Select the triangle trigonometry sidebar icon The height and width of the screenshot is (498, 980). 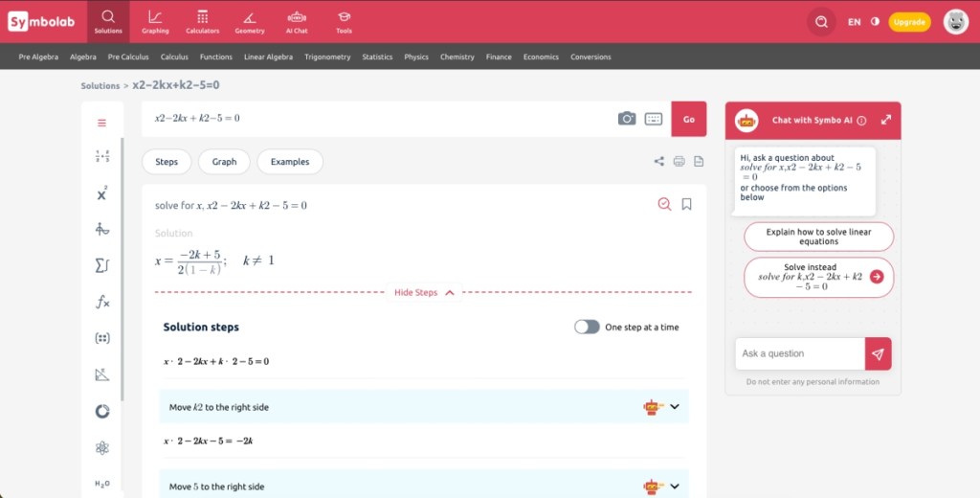[x=101, y=374]
